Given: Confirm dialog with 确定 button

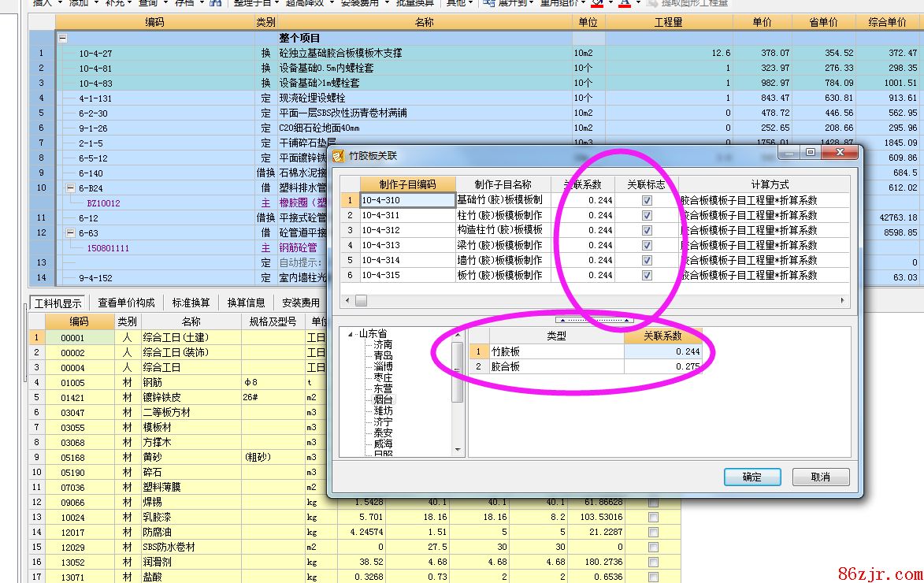Looking at the screenshot, I should coord(751,477).
